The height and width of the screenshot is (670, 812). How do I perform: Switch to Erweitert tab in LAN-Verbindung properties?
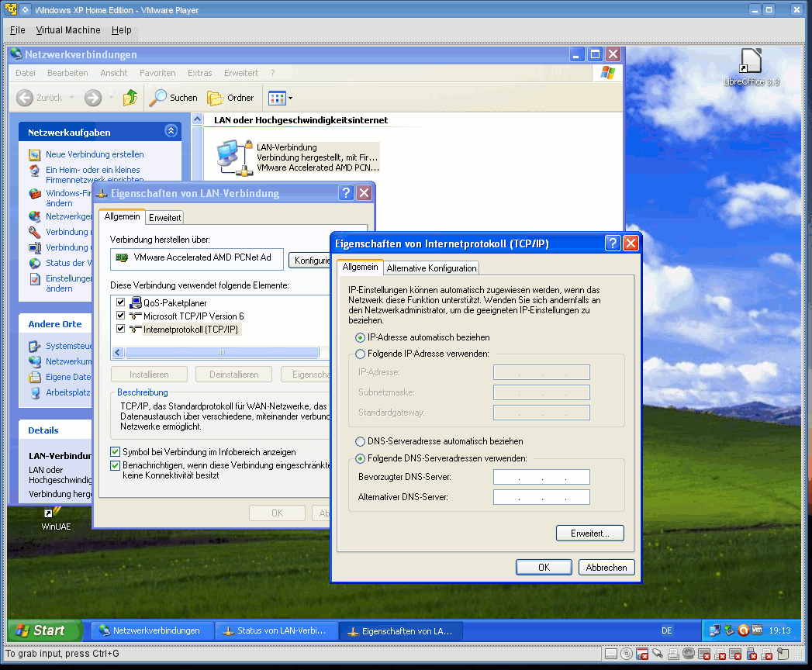(x=164, y=217)
